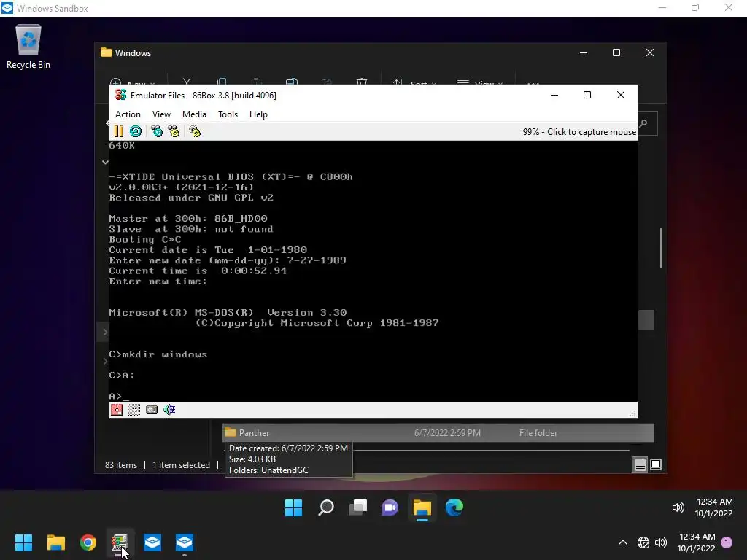Image resolution: width=747 pixels, height=560 pixels.
Task: Show hidden icons in the host tray
Action: [x=623, y=542]
